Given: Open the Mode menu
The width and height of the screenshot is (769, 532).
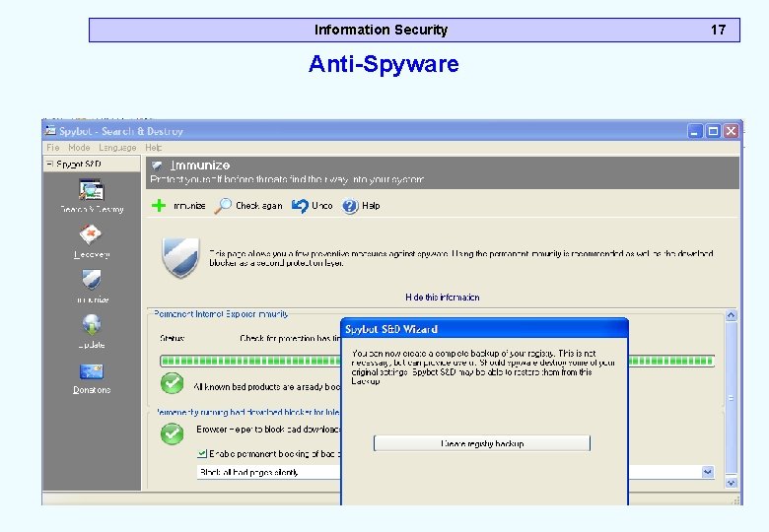Looking at the screenshot, I should (79, 148).
